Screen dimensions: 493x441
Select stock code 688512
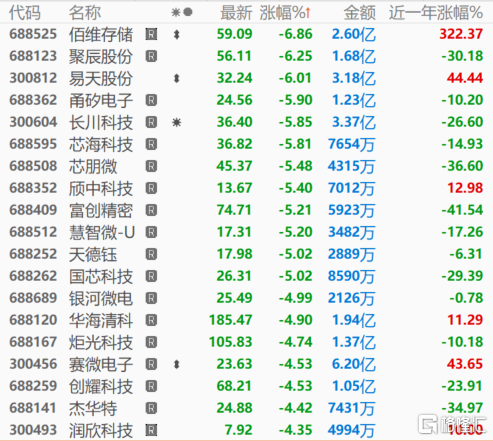coord(33,232)
